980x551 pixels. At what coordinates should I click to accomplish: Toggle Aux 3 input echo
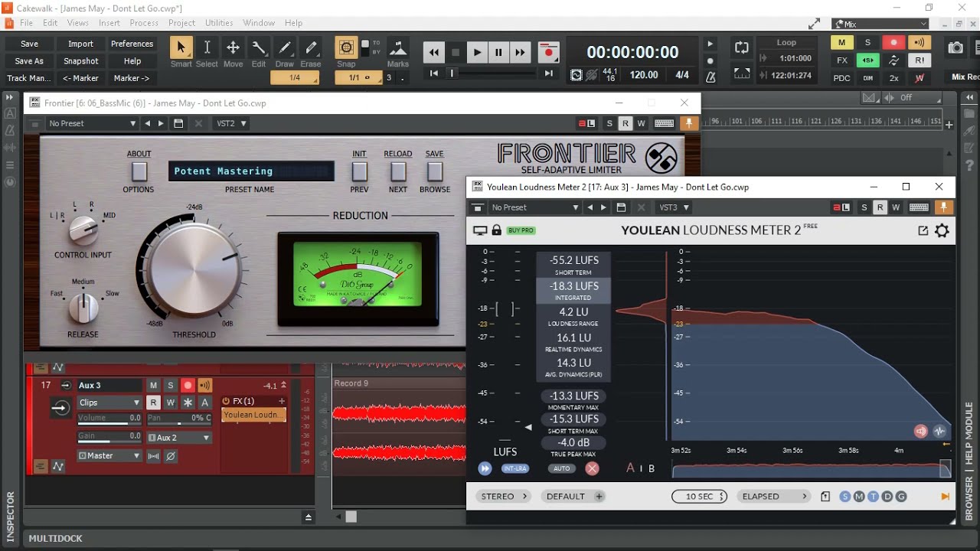(204, 386)
